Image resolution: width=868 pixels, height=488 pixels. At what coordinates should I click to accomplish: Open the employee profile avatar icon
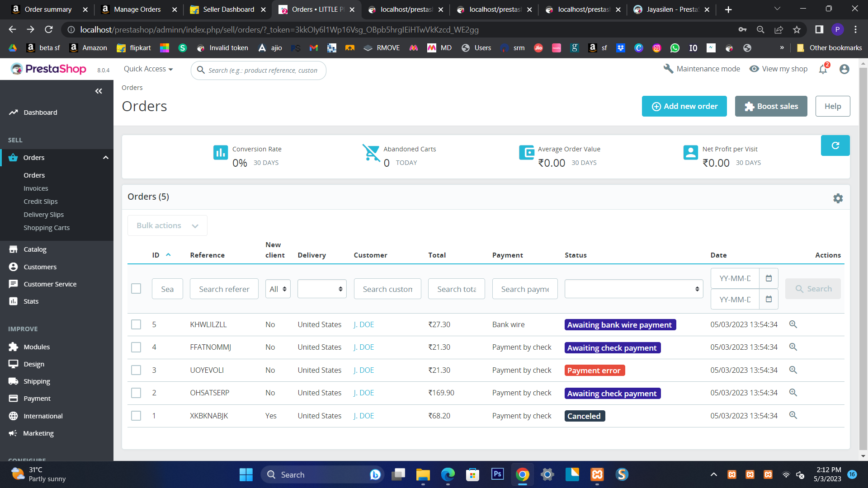pyautogui.click(x=844, y=69)
